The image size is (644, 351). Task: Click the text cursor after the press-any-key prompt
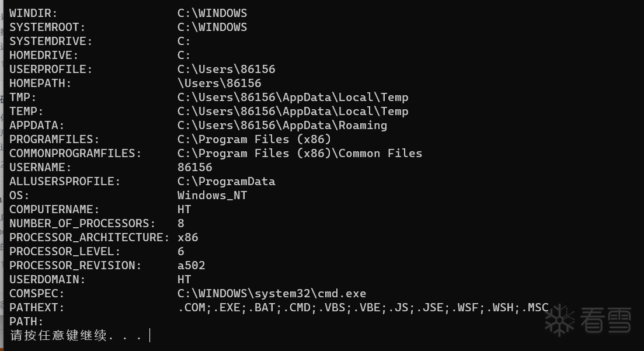150,336
